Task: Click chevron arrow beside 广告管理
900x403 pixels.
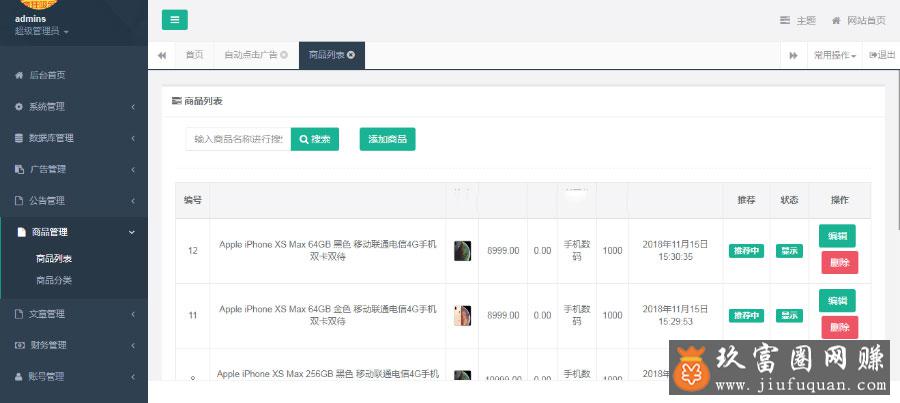Action: (x=133, y=169)
